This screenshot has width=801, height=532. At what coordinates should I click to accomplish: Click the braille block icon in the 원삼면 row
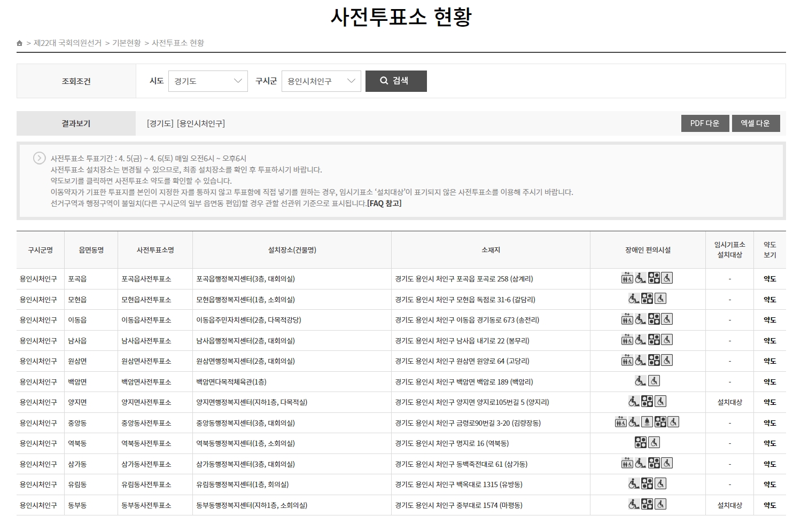coord(654,360)
